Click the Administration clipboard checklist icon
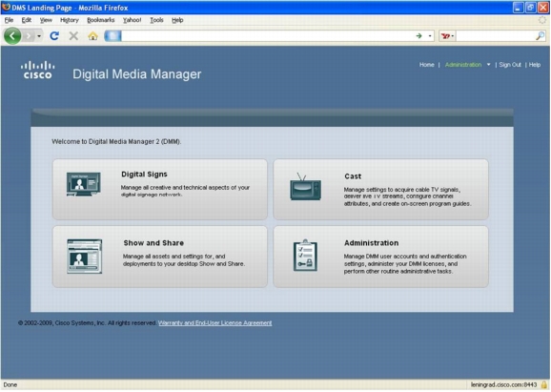Image resolution: width=551 pixels, height=392 pixels. [x=305, y=256]
